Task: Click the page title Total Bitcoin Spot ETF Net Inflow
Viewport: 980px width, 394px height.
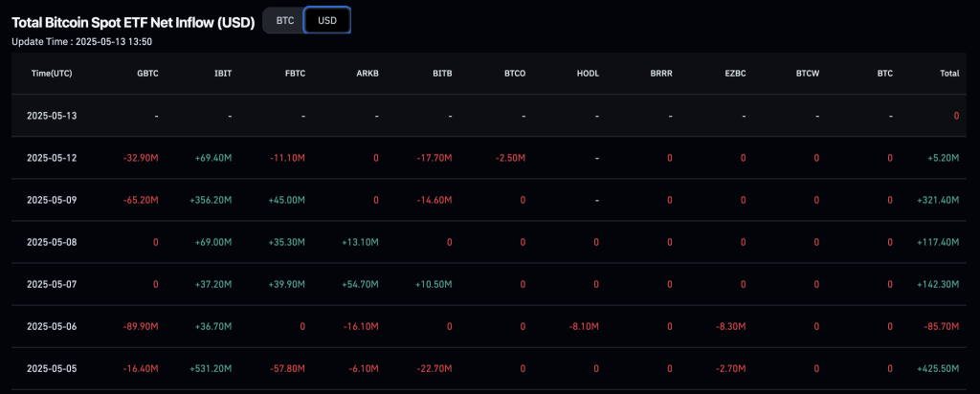Action: click(132, 20)
